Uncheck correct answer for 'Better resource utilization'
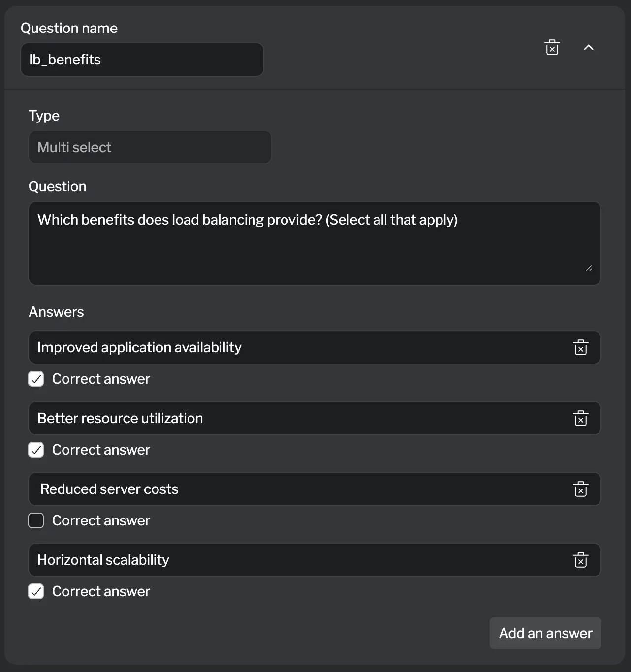The height and width of the screenshot is (672, 631). tap(36, 450)
